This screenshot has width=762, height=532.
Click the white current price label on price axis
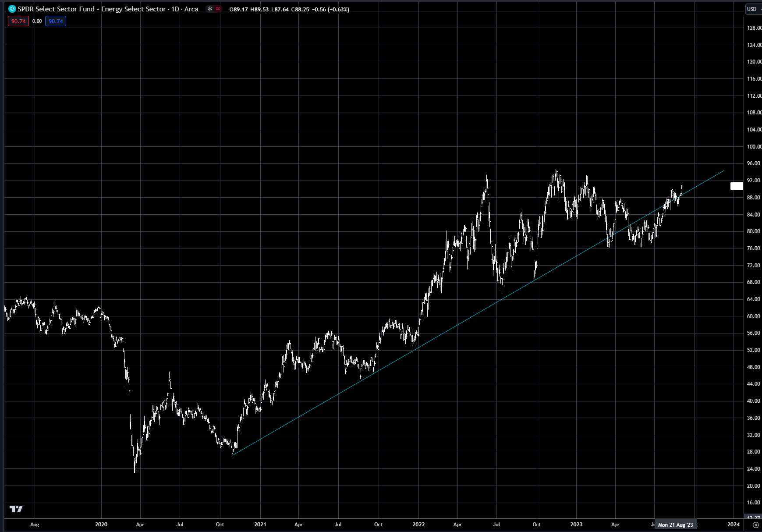[737, 186]
